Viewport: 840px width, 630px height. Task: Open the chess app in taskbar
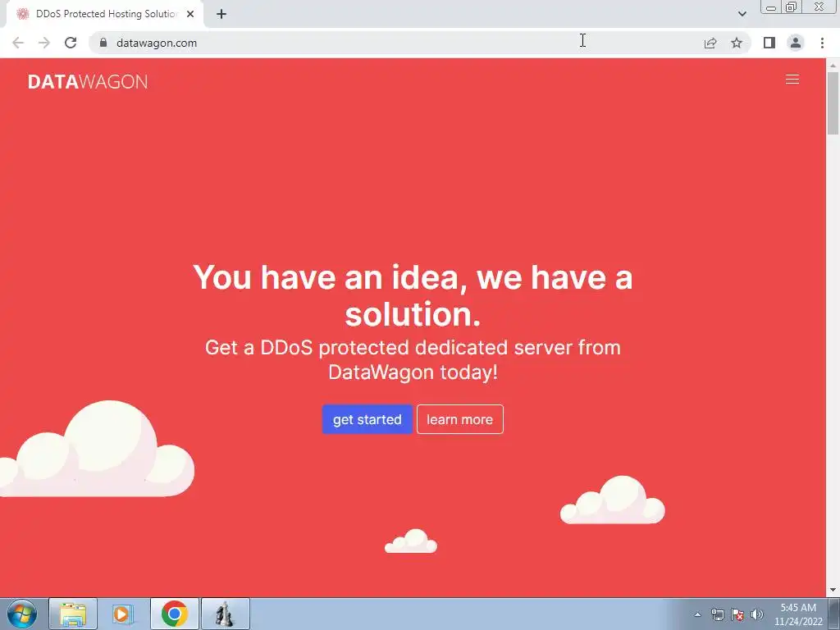(x=225, y=614)
